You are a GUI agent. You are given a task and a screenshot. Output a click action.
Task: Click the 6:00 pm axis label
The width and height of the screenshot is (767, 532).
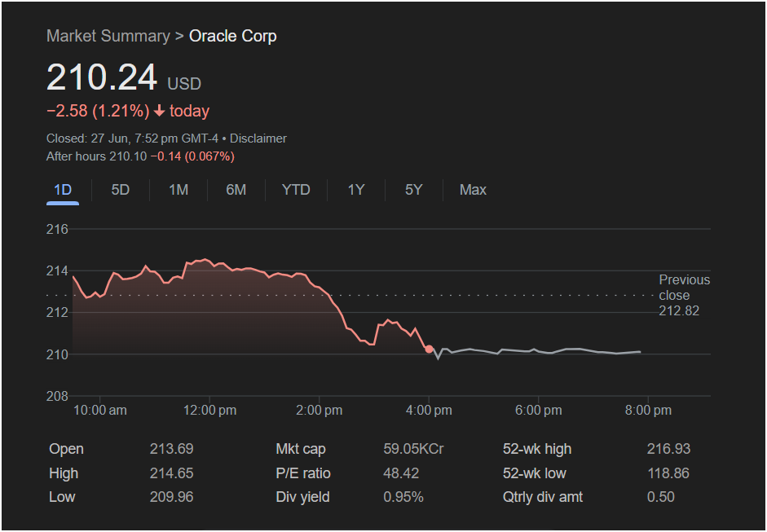point(539,411)
